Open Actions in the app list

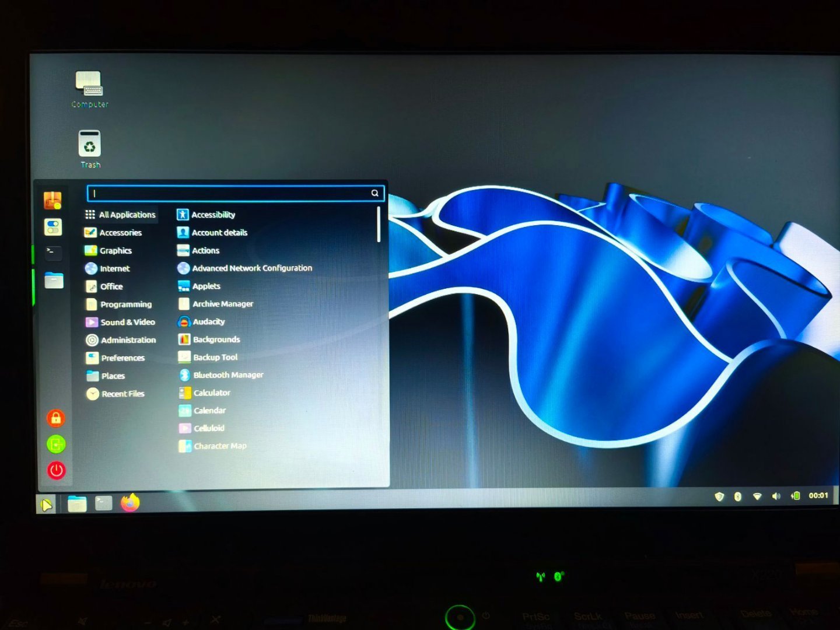[198, 250]
